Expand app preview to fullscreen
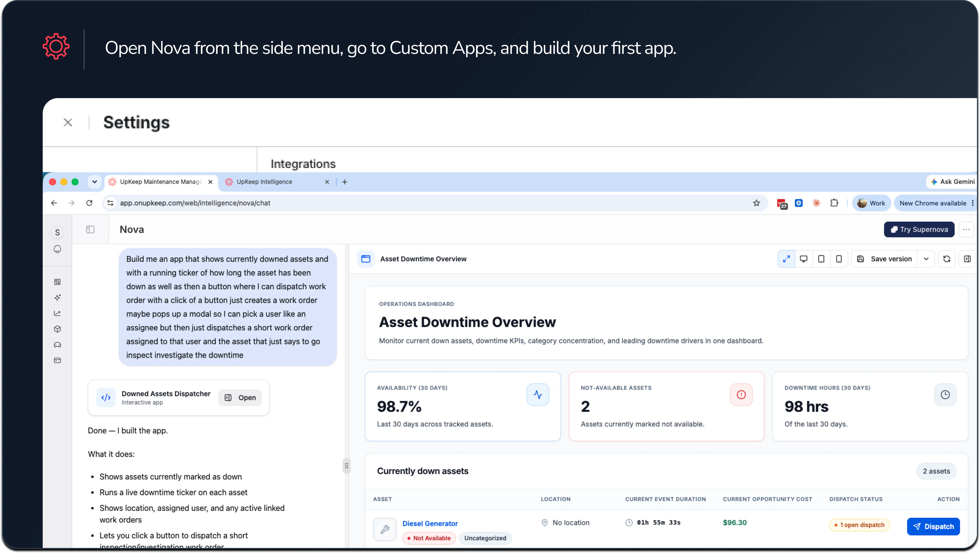980x553 pixels. [786, 259]
